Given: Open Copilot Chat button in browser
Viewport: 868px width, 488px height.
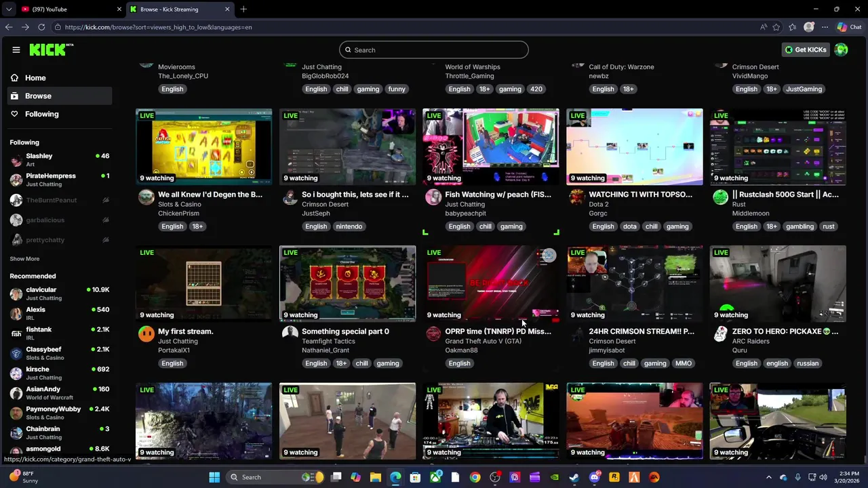Looking at the screenshot, I should point(849,27).
